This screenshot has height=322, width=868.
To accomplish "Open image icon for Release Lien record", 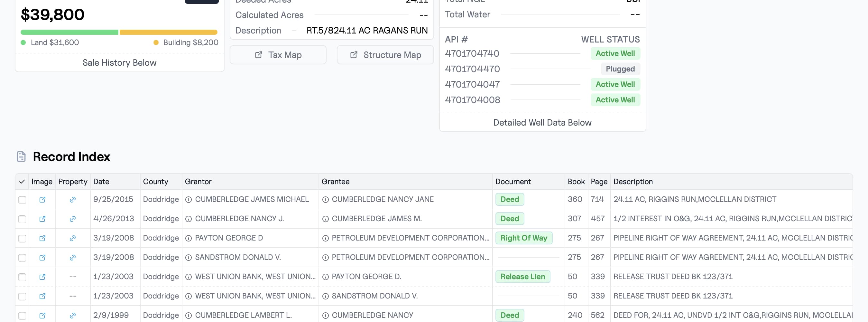I will [x=42, y=277].
